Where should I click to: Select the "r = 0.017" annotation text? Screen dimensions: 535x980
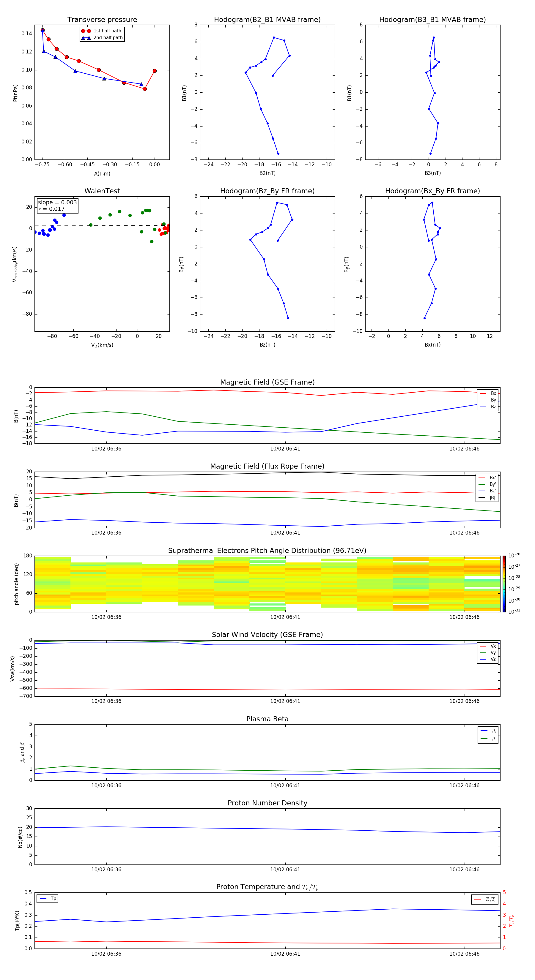(51, 209)
